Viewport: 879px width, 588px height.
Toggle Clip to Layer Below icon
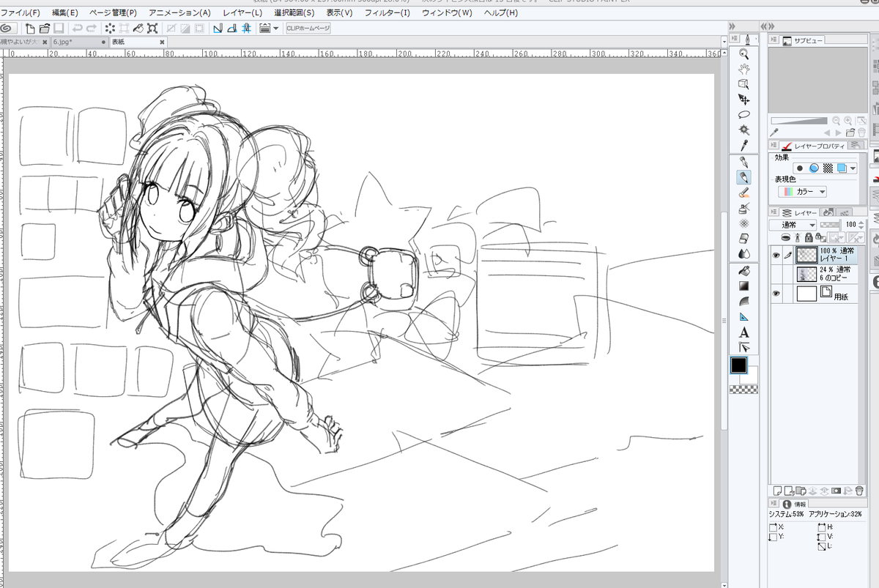coord(785,237)
